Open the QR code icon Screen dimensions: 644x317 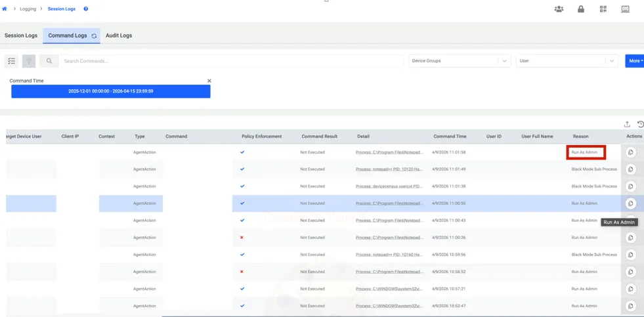click(x=603, y=9)
